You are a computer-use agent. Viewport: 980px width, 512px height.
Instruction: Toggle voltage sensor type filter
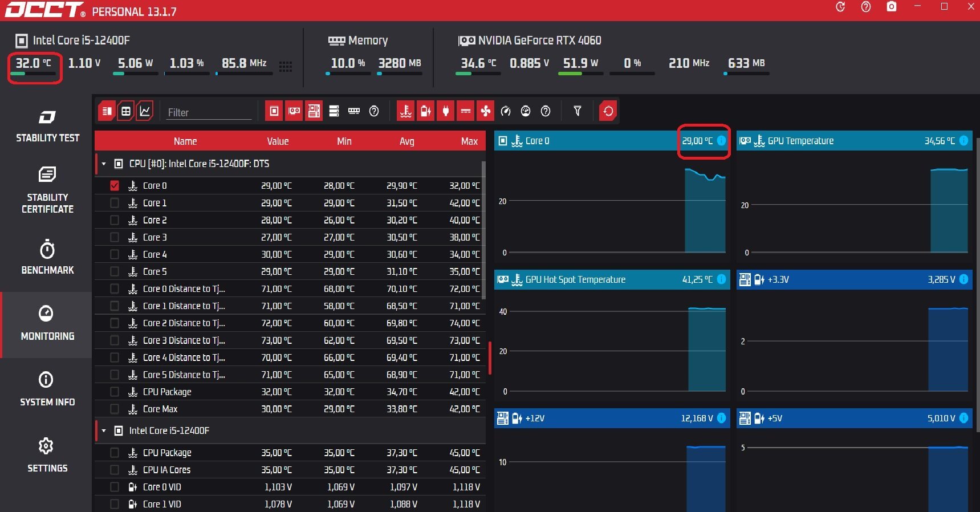click(425, 111)
